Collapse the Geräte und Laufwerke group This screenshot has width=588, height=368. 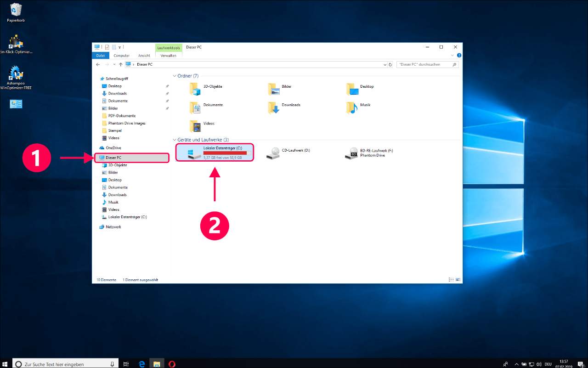[175, 140]
